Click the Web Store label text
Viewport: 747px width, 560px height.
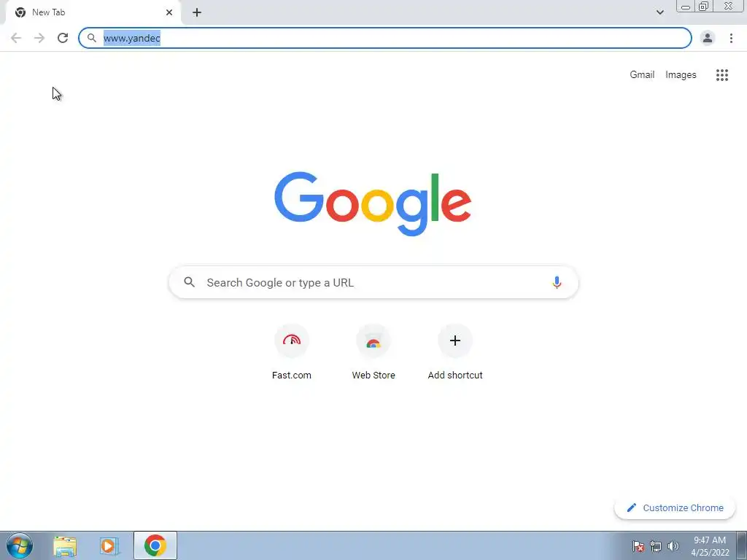373,376
